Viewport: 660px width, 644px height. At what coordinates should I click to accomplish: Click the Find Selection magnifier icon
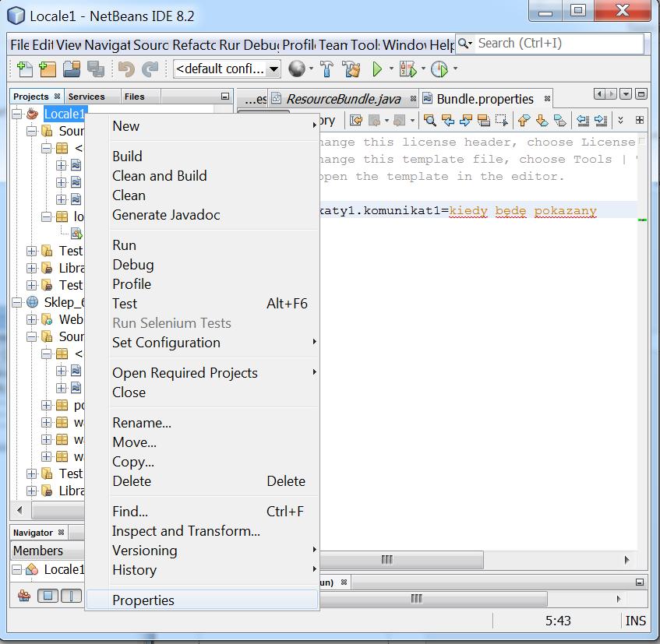tap(430, 121)
